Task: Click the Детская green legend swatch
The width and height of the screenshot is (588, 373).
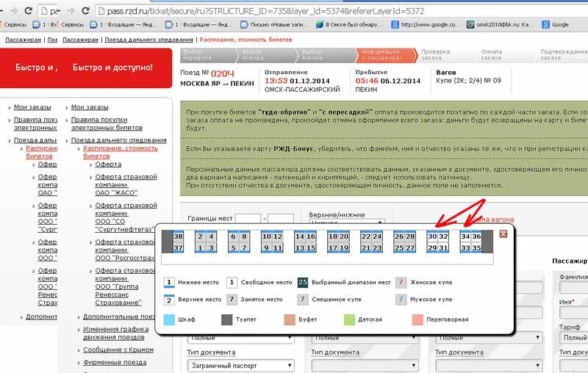Action: (349, 319)
